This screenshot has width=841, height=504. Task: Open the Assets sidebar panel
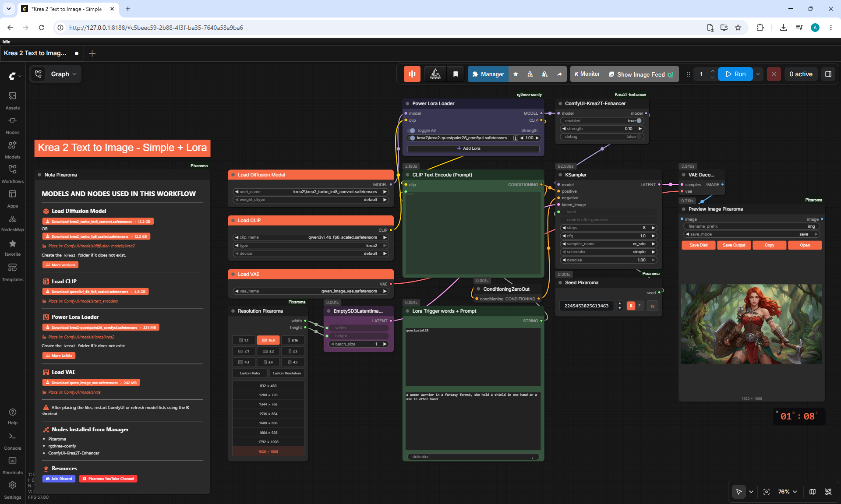[13, 100]
